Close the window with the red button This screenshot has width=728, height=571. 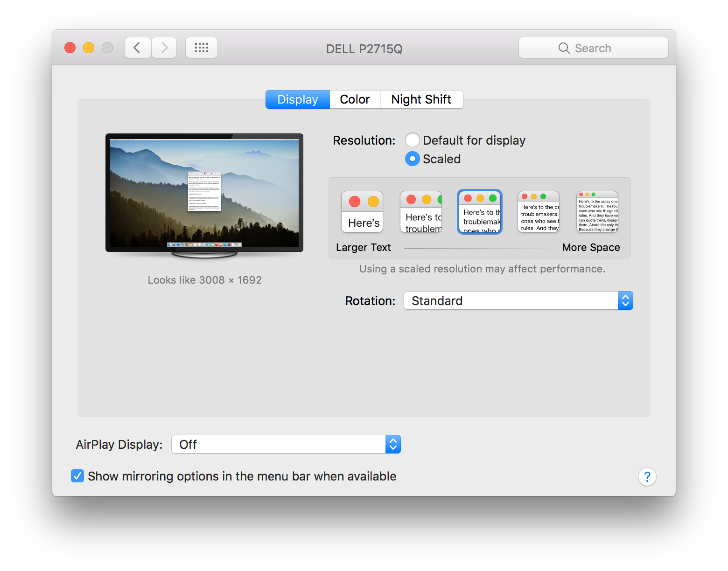[70, 48]
